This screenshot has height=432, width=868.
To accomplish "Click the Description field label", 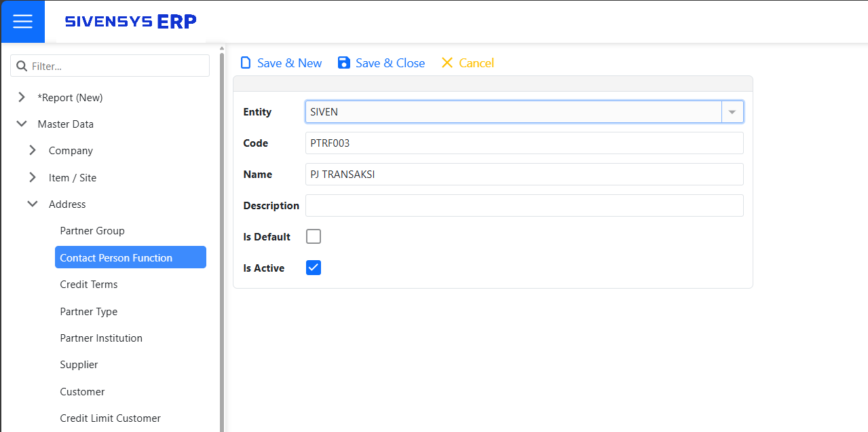I will 271,206.
